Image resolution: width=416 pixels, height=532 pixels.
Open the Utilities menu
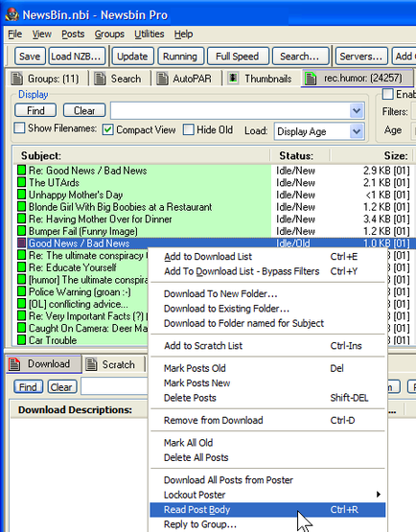click(149, 34)
